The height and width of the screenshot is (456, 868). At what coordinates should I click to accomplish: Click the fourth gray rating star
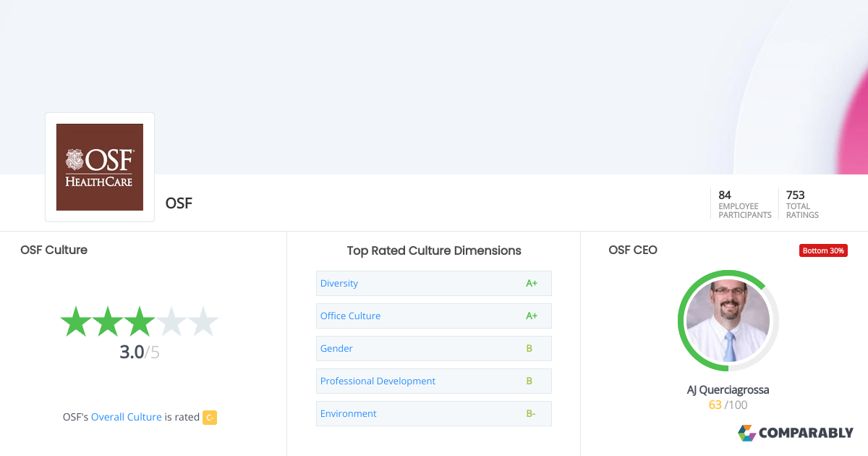point(171,321)
